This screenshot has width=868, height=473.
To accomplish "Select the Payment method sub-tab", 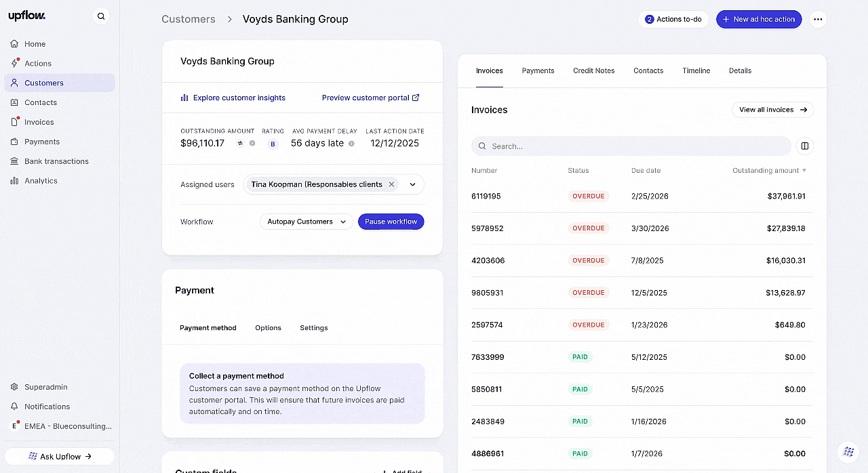I will coord(208,328).
